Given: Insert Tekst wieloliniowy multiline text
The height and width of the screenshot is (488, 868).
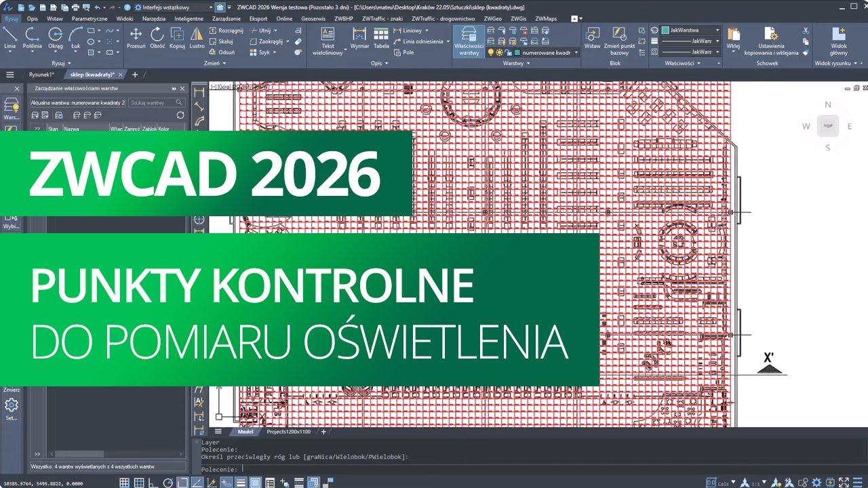Looking at the screenshot, I should [328, 41].
